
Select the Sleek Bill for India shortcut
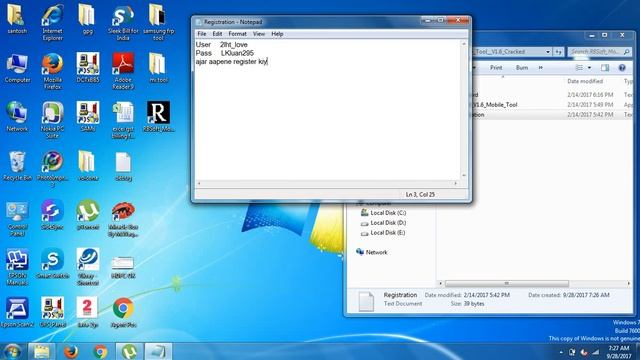tap(123, 22)
